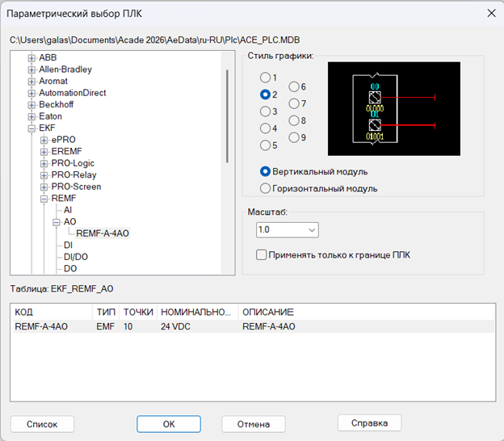Sort by КОД column header
Viewport: 504px width, 441px height.
[53, 312]
